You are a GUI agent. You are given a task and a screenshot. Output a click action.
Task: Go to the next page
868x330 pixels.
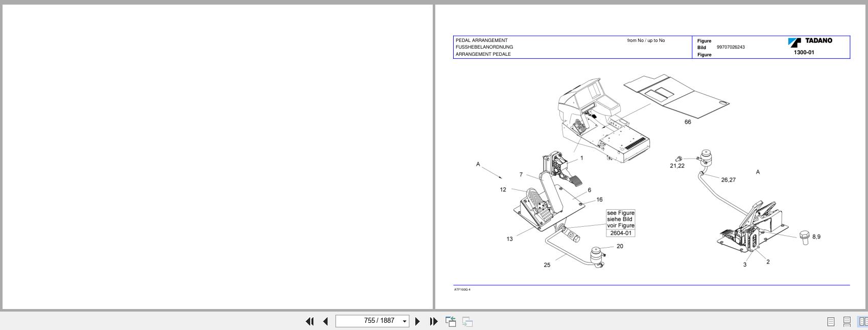pos(417,321)
